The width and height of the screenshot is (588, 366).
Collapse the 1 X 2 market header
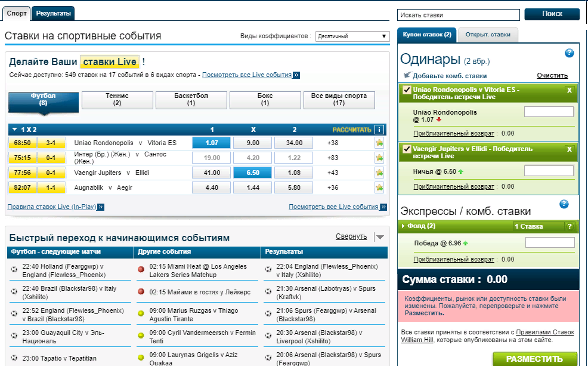(14, 130)
